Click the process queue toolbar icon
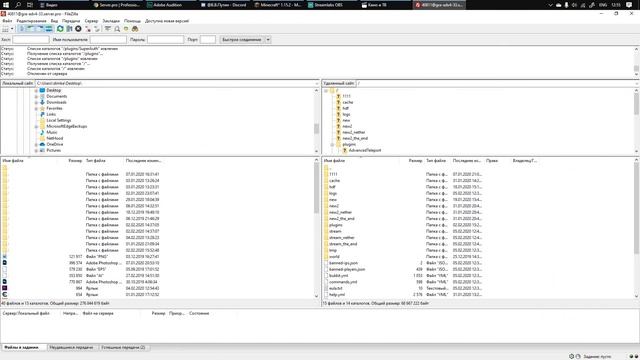The image size is (640, 360). coord(69,29)
